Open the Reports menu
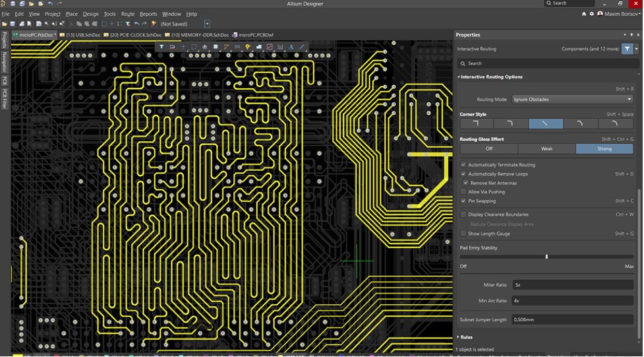644x357 pixels. [x=148, y=14]
